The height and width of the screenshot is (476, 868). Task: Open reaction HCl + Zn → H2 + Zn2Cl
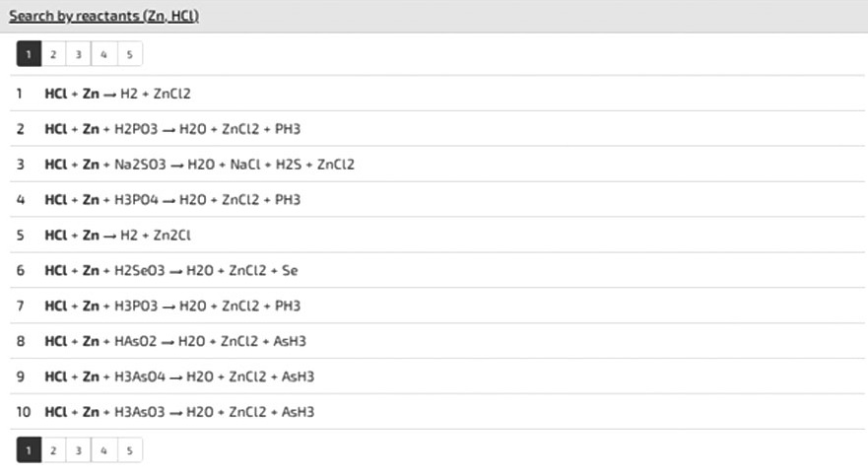coord(117,236)
